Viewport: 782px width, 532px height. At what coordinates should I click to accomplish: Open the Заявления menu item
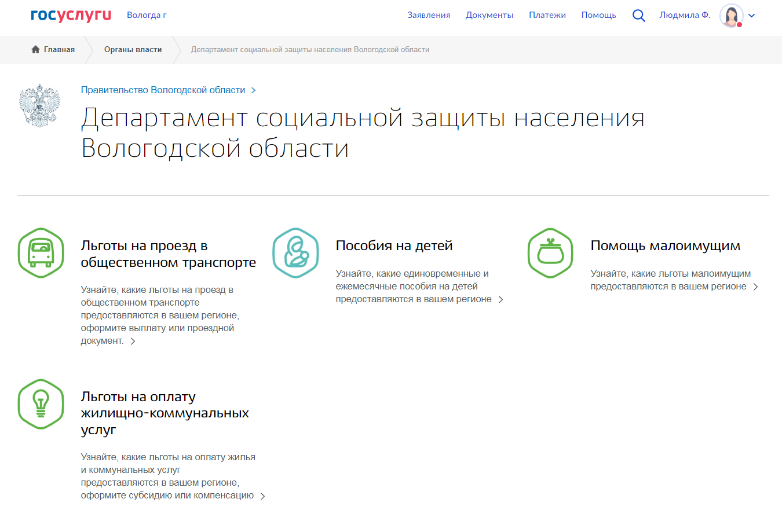point(429,15)
